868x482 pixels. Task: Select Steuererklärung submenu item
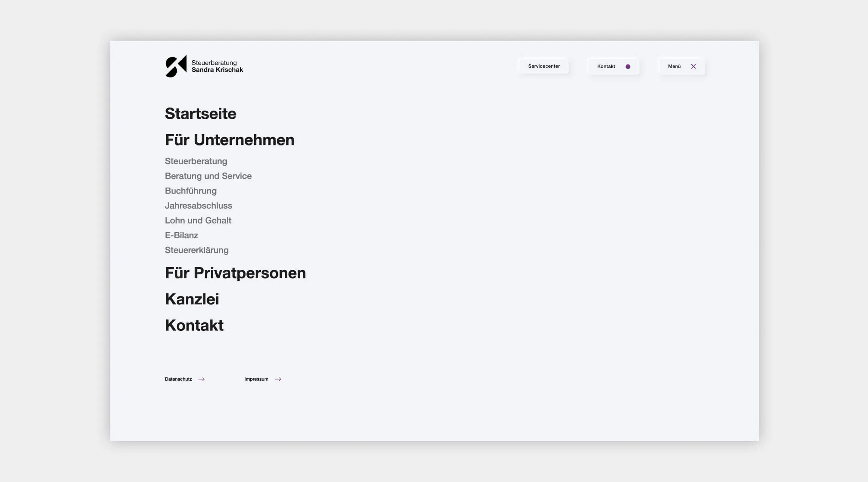[x=197, y=250]
